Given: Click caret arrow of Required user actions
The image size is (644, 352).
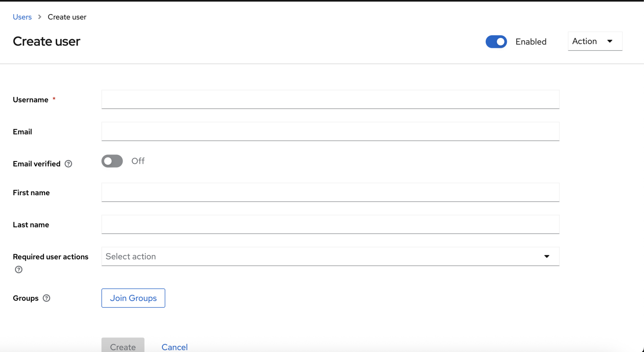Looking at the screenshot, I should tap(547, 257).
